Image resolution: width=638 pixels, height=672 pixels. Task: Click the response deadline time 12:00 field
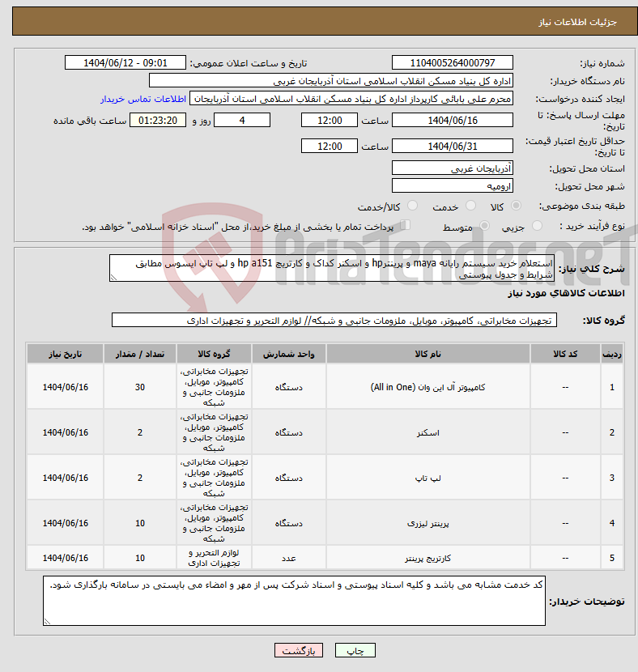330,121
